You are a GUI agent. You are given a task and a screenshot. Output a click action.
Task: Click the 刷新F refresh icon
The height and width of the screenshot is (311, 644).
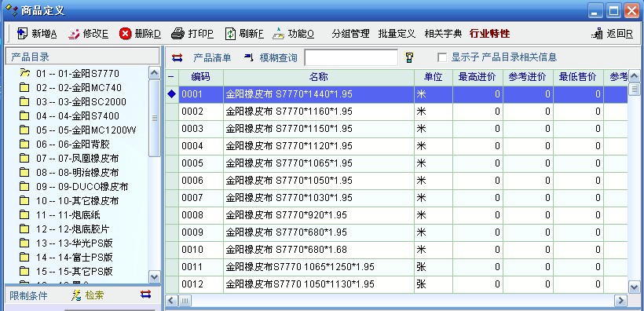click(230, 34)
